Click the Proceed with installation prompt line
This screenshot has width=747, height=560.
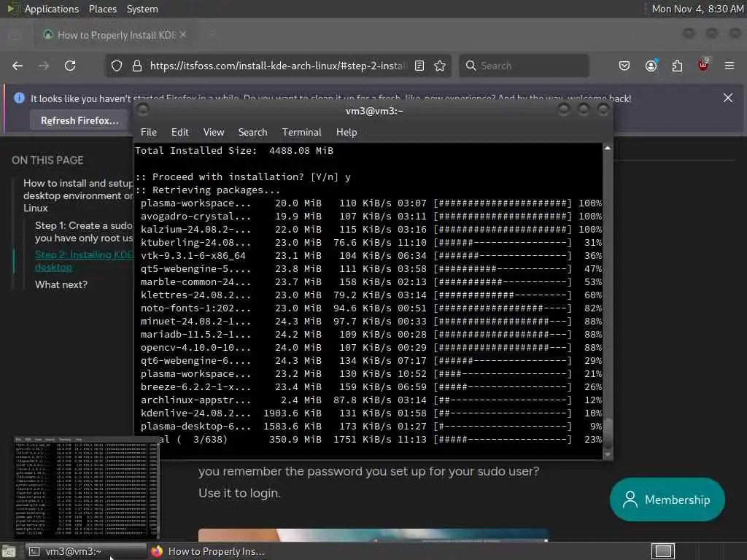coord(243,176)
